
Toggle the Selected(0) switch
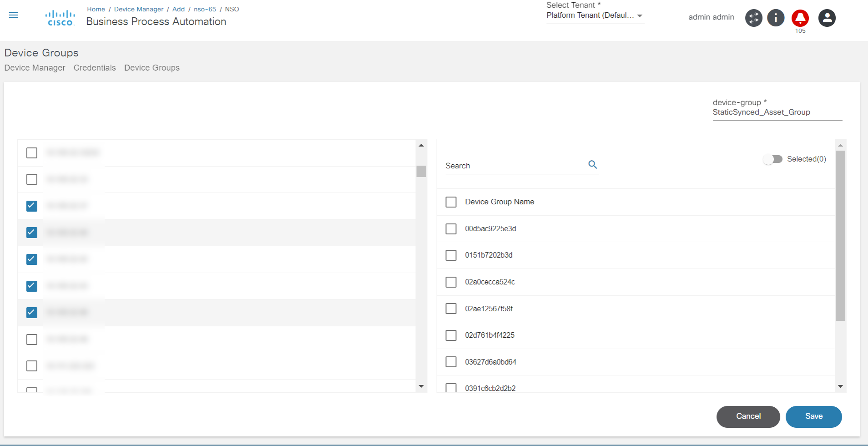(772, 159)
